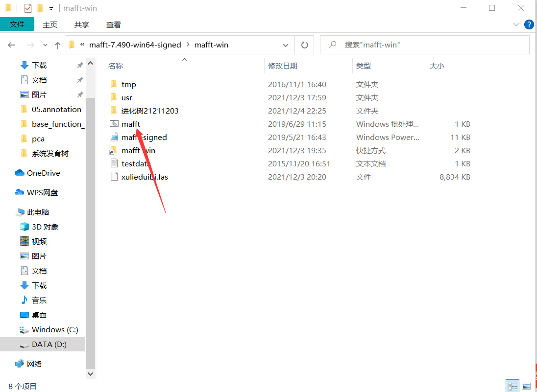Viewport: 537px width, 392px height.
Task: Open the mafft-win shortcut
Action: tap(138, 150)
